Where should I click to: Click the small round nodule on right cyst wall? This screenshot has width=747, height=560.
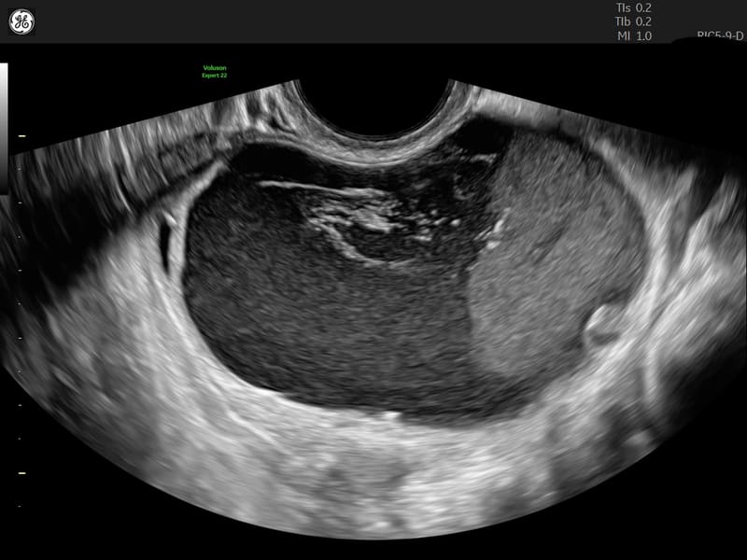point(599,324)
